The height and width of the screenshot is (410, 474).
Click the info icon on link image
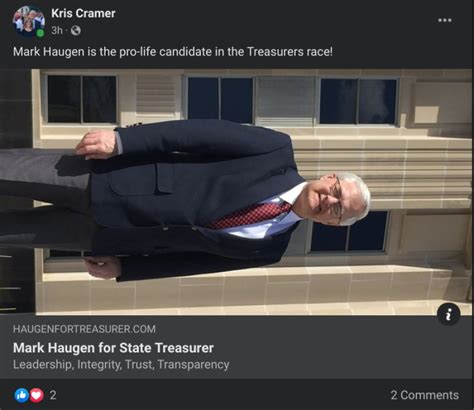click(449, 314)
